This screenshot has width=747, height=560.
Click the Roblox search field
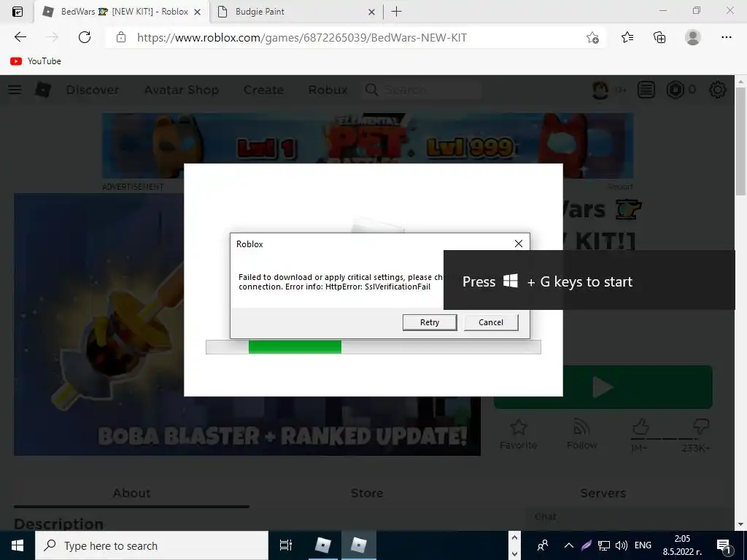coord(422,90)
